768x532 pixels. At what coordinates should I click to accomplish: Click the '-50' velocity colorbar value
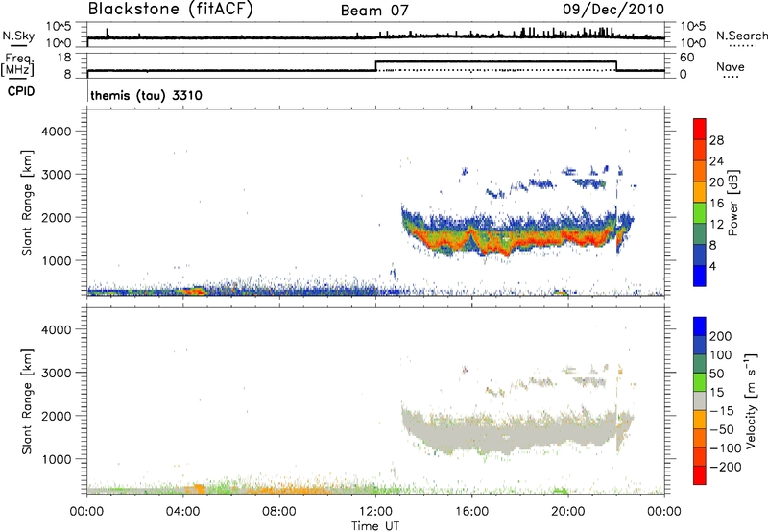tap(722, 429)
